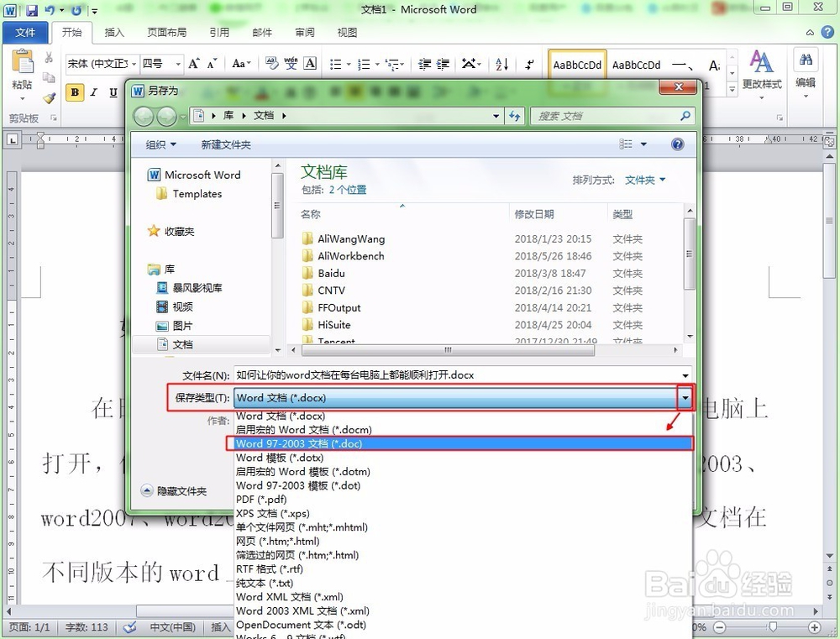Click the Bullets list icon

coord(336,65)
